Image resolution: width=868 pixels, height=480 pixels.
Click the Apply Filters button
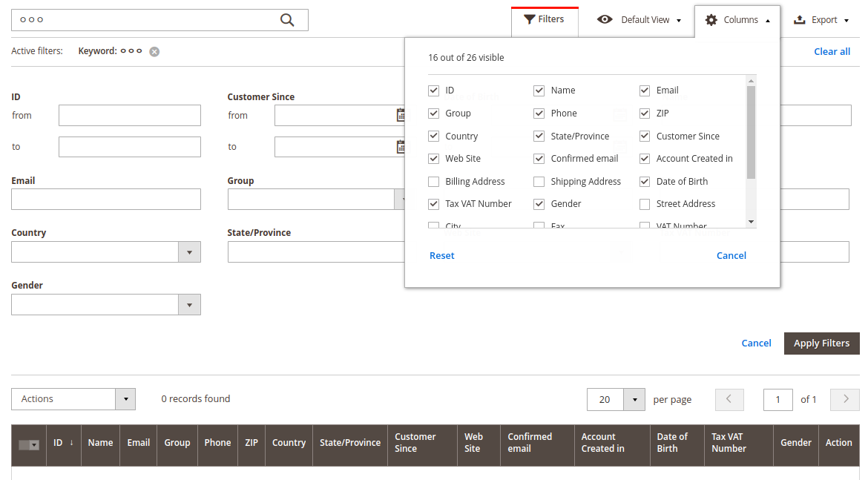coord(821,343)
